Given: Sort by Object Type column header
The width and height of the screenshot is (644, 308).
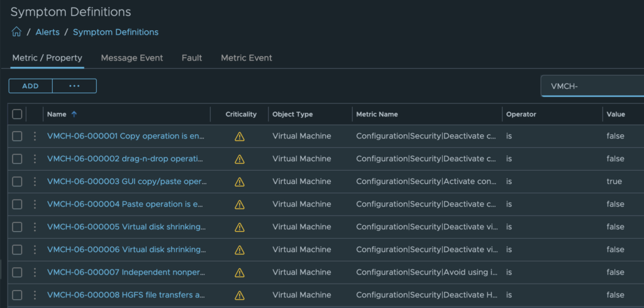Looking at the screenshot, I should coord(292,114).
